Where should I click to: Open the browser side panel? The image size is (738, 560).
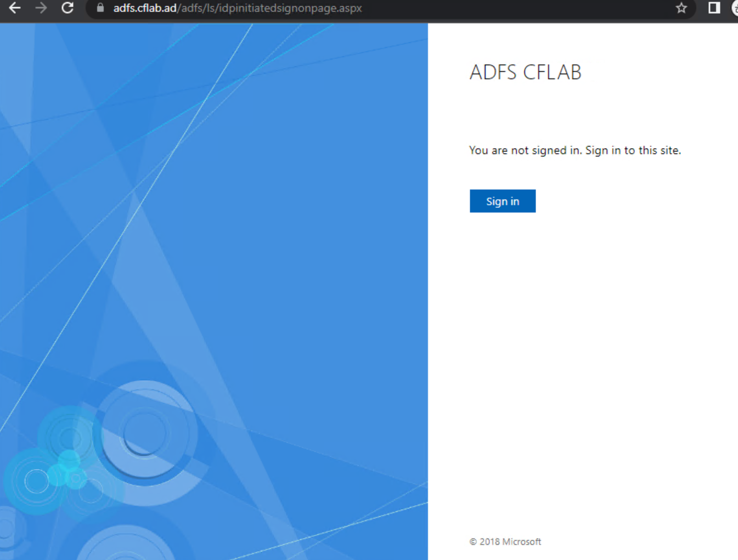[714, 8]
